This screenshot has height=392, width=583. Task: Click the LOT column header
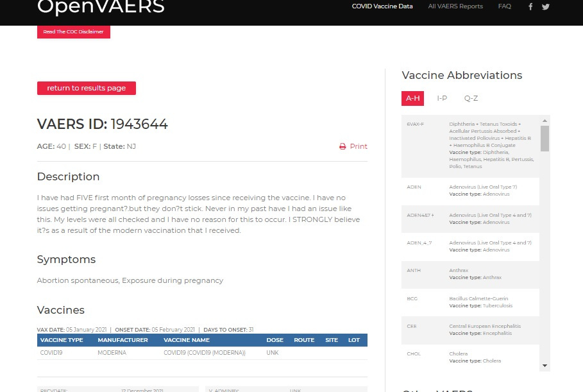pyautogui.click(x=354, y=340)
